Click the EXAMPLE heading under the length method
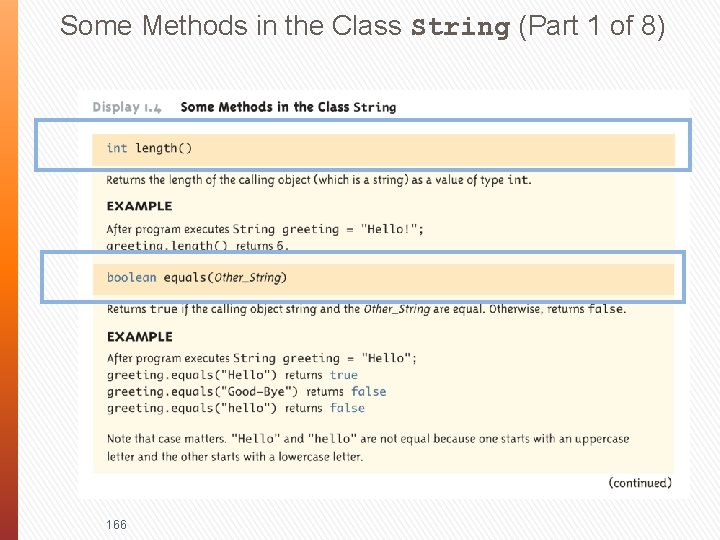Viewport: 720px width, 540px height. tap(139, 206)
